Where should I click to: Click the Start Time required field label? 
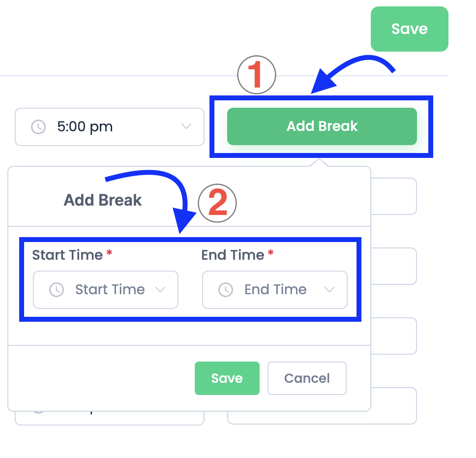67,255
